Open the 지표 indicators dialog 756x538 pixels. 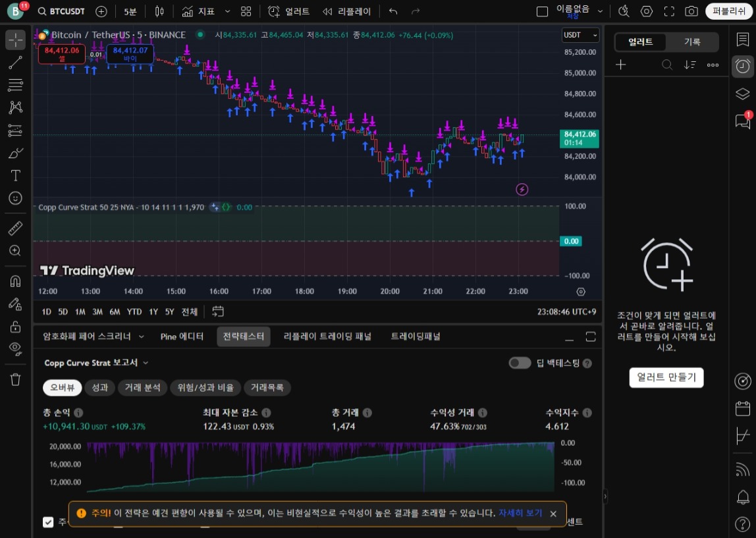(x=199, y=12)
